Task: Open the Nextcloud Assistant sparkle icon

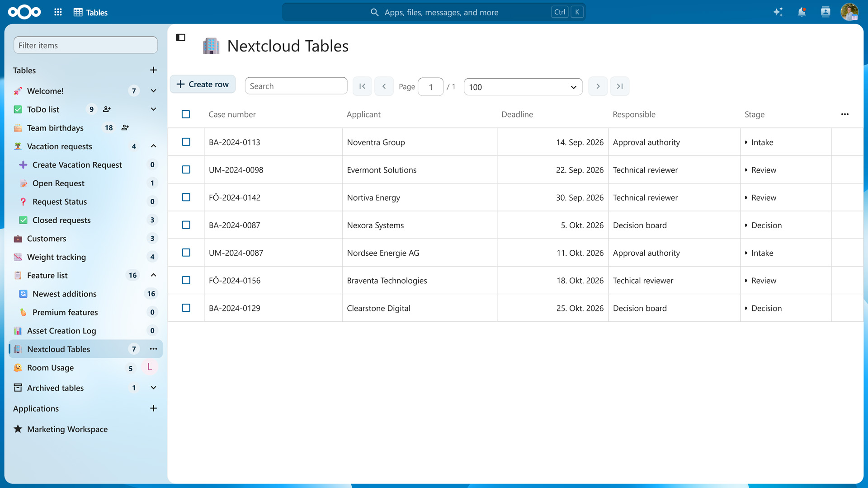Action: [778, 12]
